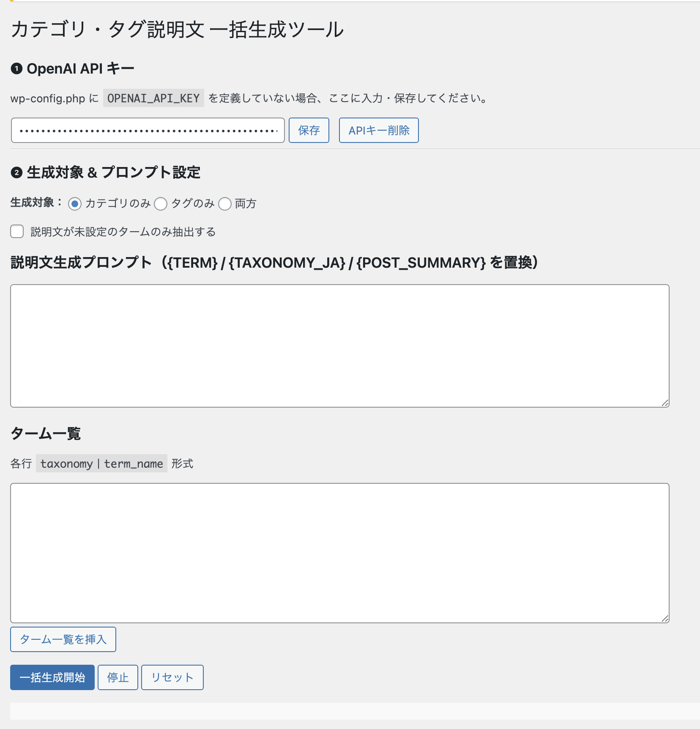Click the resize handle of the term list textarea
This screenshot has height=729, width=700.
[665, 619]
